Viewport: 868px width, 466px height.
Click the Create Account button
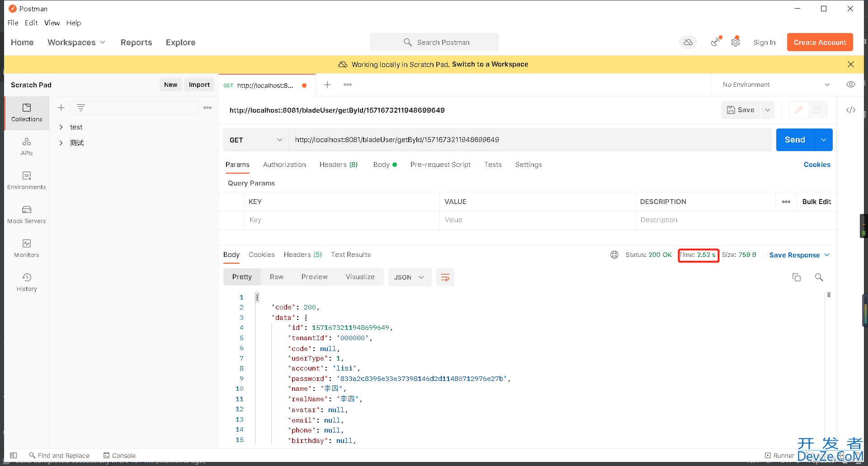point(820,42)
